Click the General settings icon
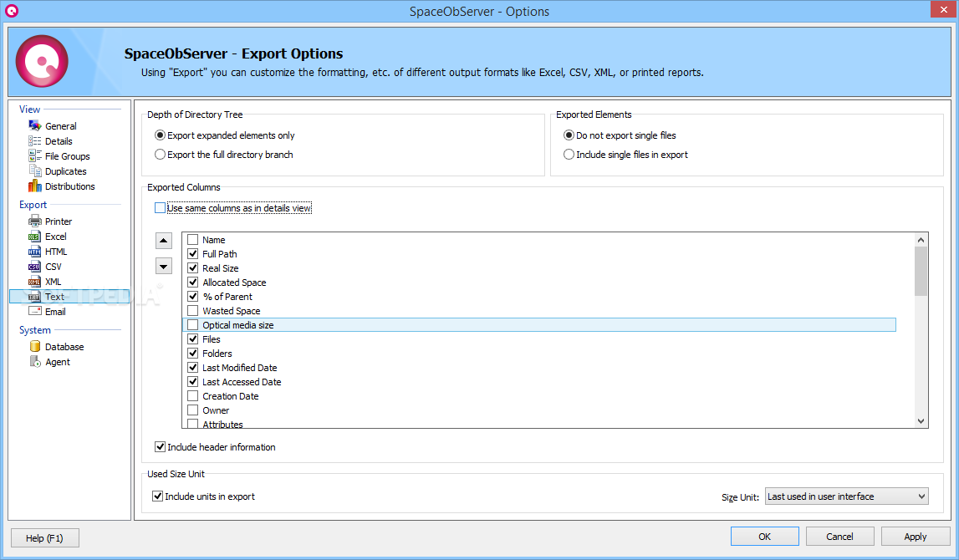 [35, 125]
